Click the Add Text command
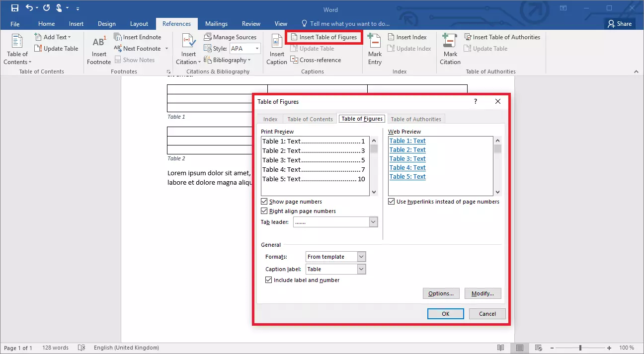The width and height of the screenshot is (644, 354). point(53,37)
